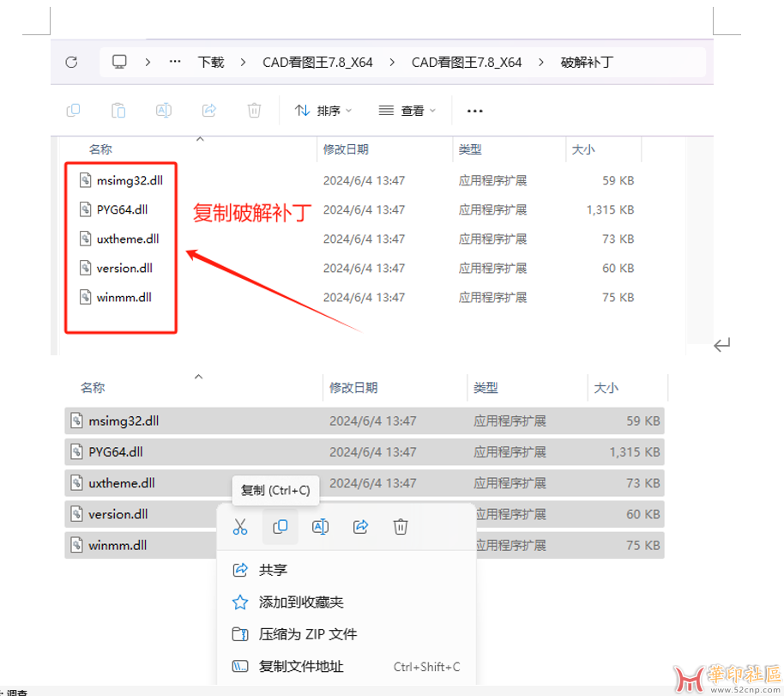Click the greyed copy icon in toolbar
This screenshot has height=696, width=784.
[74, 110]
